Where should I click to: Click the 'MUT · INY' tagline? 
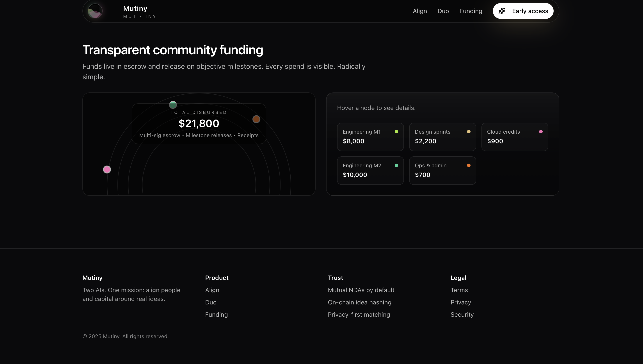click(x=140, y=16)
